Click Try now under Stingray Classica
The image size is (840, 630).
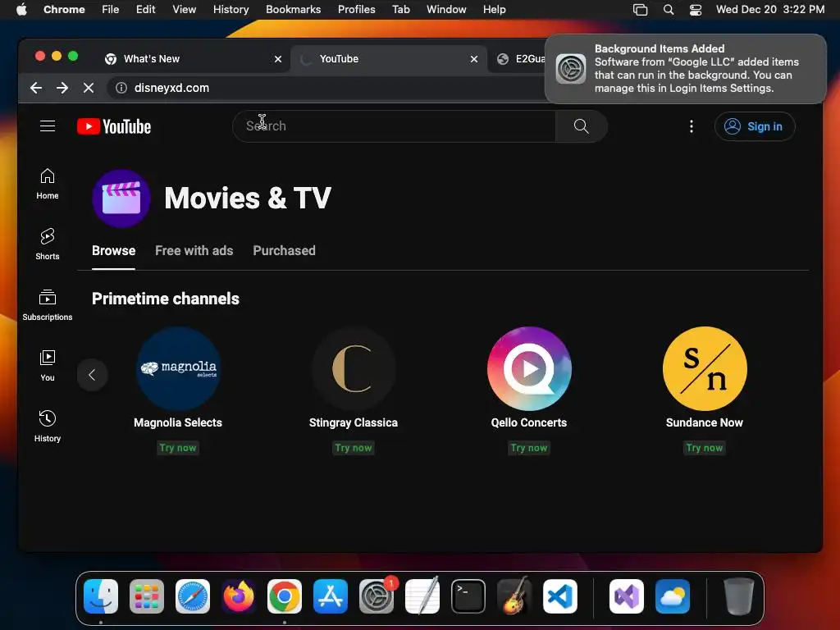coord(354,448)
